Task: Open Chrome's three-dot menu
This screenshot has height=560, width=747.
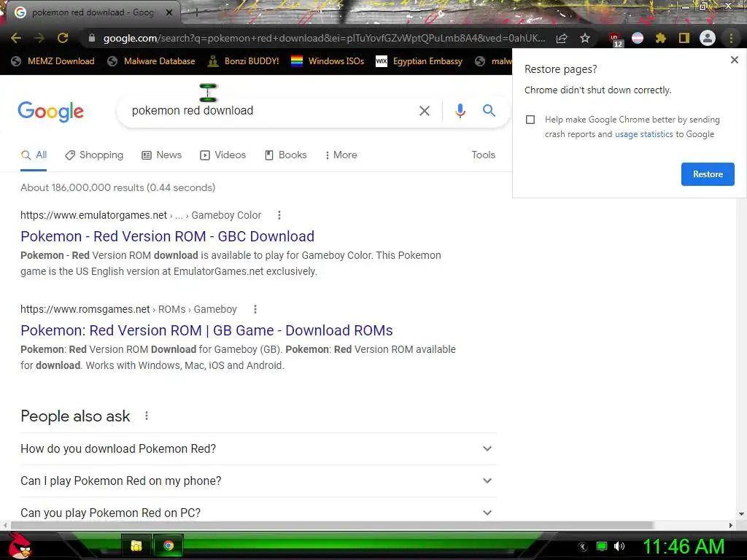Action: [731, 38]
